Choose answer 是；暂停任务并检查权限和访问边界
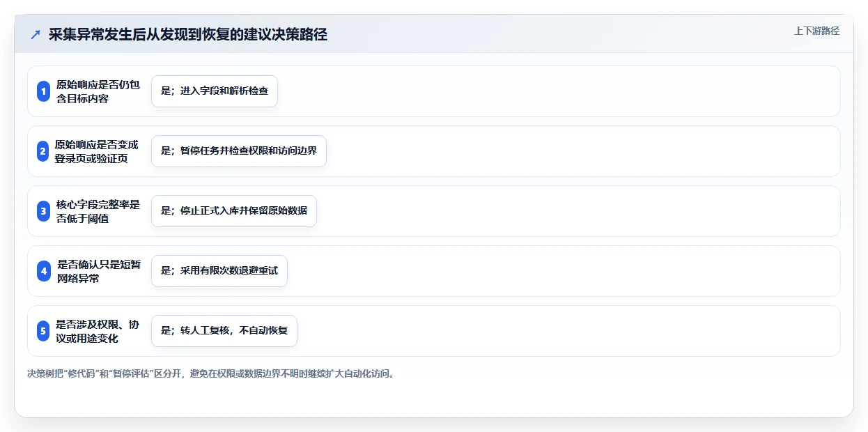The height and width of the screenshot is (432, 868). click(x=239, y=151)
